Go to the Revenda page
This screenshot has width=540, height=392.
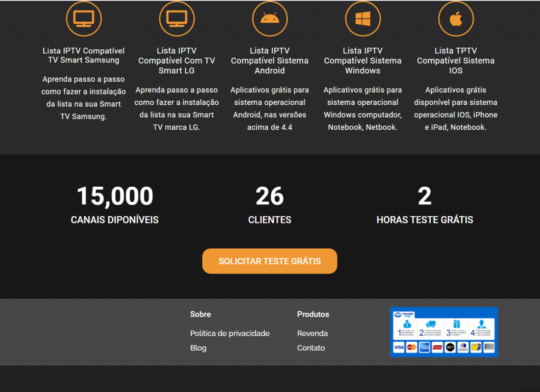(x=312, y=333)
